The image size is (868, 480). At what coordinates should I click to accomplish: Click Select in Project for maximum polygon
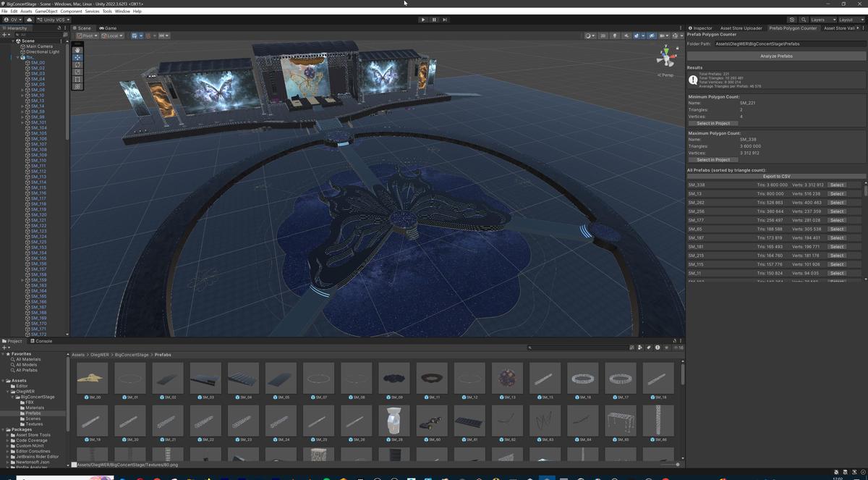pyautogui.click(x=713, y=159)
